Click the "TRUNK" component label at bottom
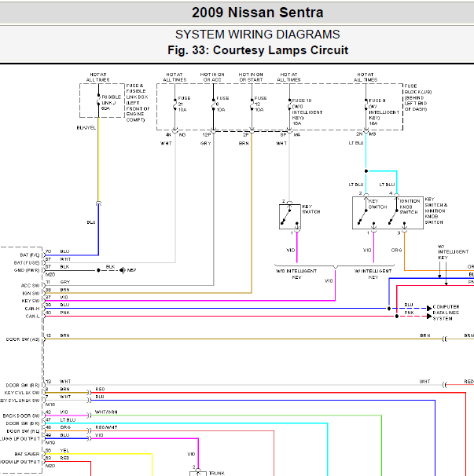Screen dimensions: 474x476 click(x=217, y=473)
